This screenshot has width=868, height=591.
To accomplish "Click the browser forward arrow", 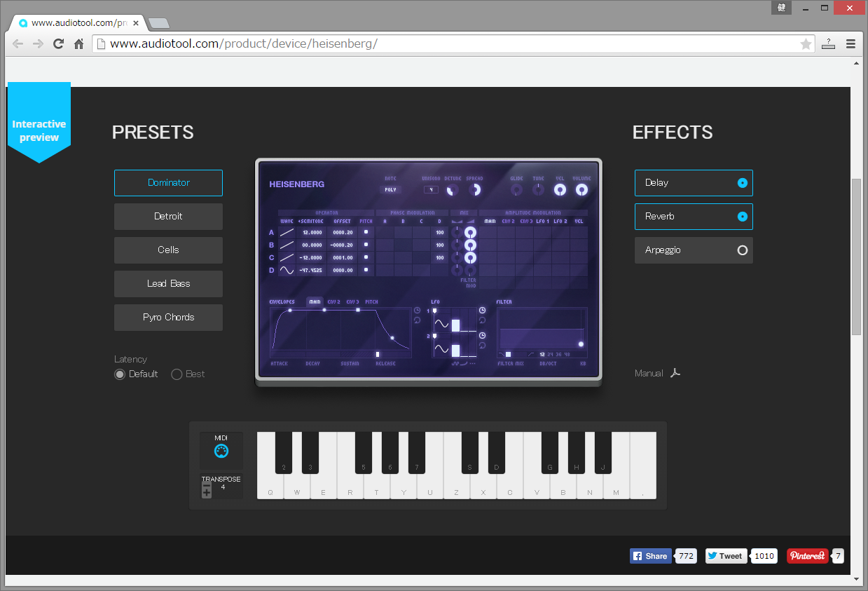I will pos(39,43).
